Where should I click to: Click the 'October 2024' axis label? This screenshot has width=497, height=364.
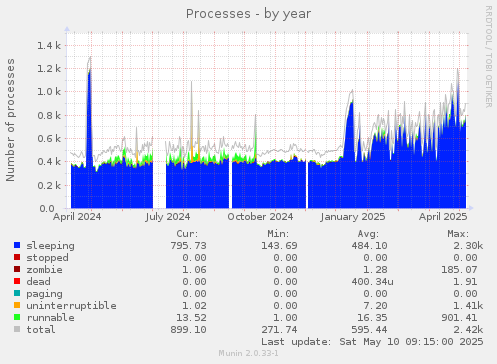[x=260, y=217]
